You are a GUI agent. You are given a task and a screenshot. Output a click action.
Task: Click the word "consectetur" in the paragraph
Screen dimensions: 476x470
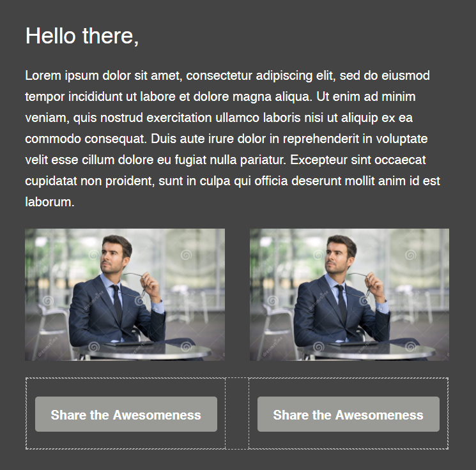(x=219, y=75)
